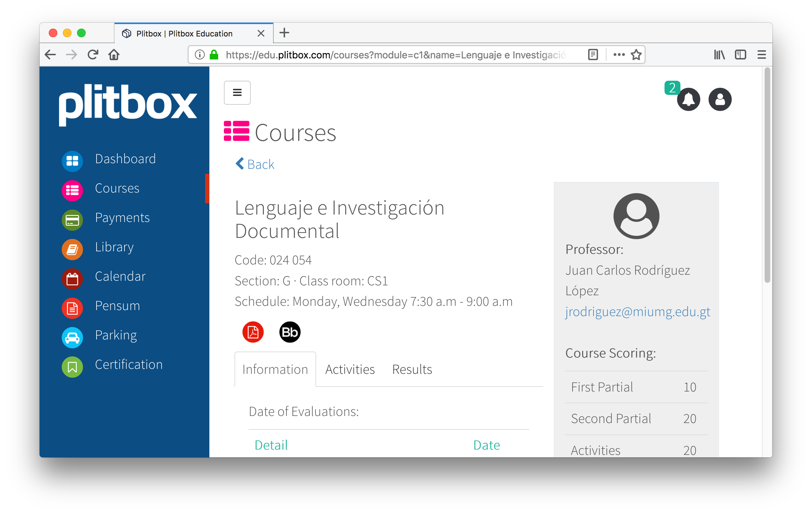Toggle Firefox sidebar view button
Viewport: 812px width, 514px height.
pos(740,55)
